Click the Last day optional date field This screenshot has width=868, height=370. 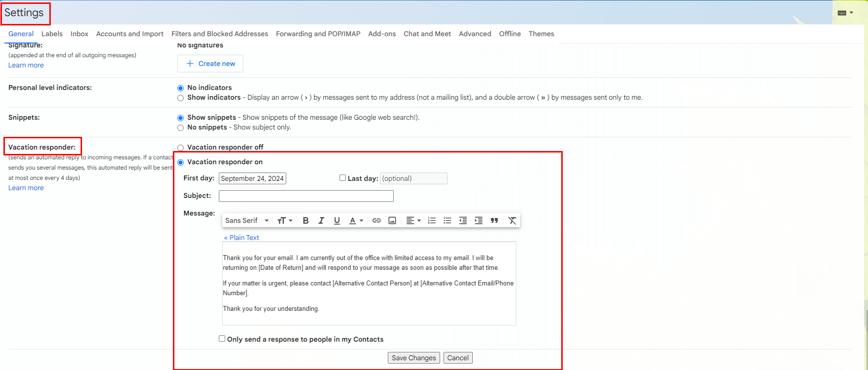[414, 178]
